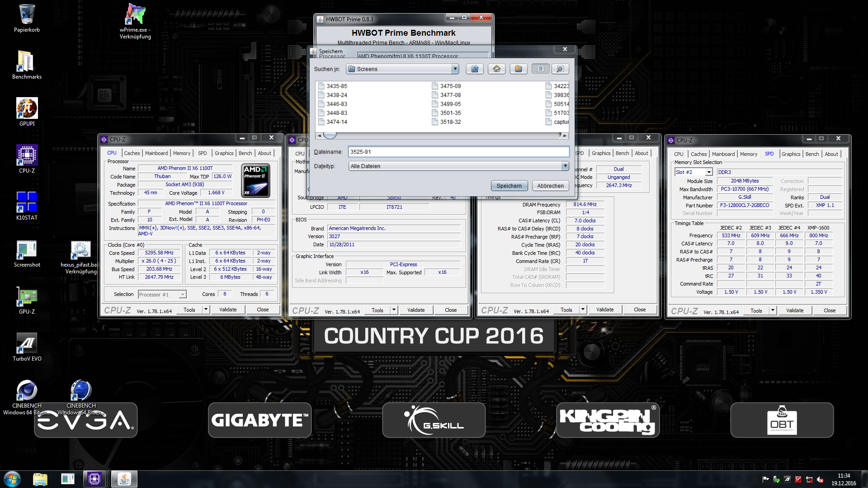Click the Action Center flag tray icon
Screen dimensions: 868x488
[766, 479]
